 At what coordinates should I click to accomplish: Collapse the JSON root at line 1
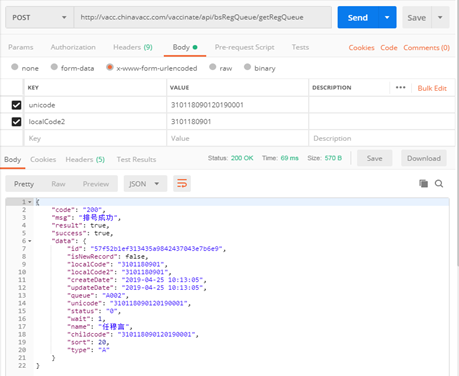click(30, 202)
